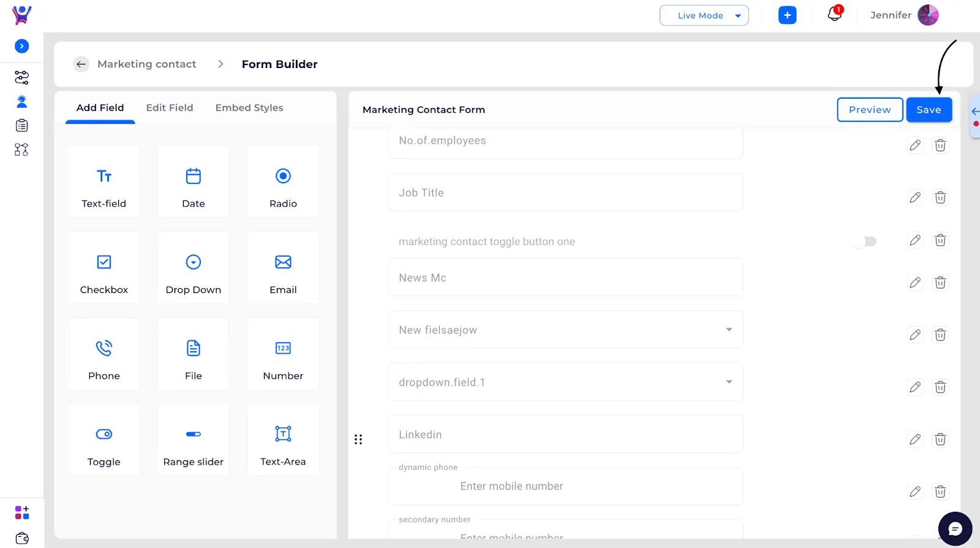This screenshot has height=548, width=980.
Task: Add a Toggle field
Action: coord(104,440)
